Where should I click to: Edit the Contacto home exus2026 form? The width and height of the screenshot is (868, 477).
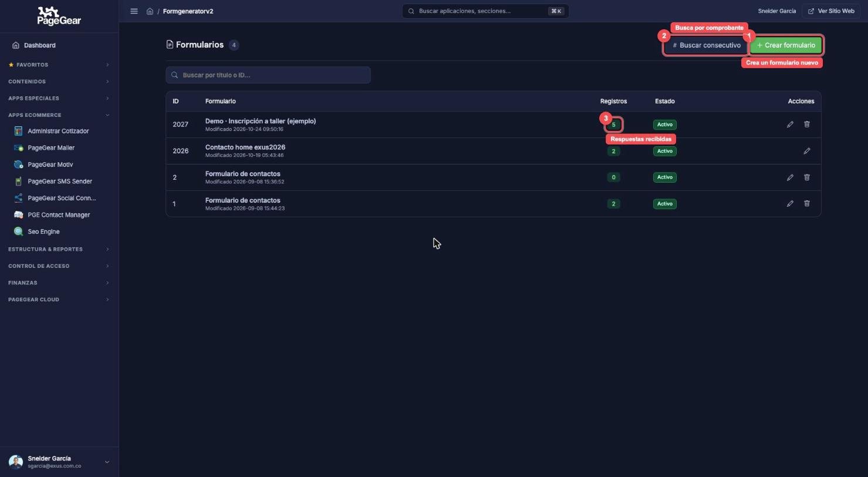point(807,151)
